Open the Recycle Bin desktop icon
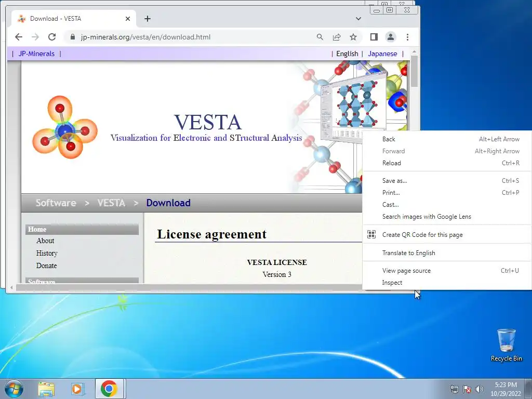Image resolution: width=532 pixels, height=399 pixels. click(506, 345)
